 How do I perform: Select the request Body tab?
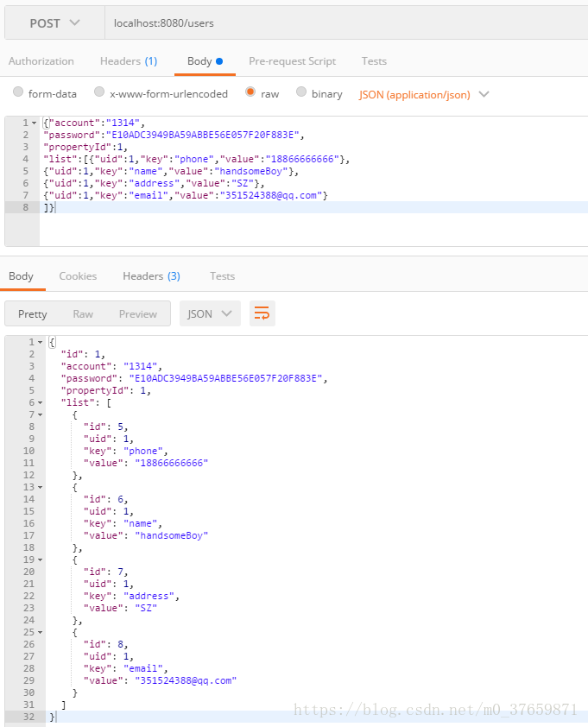tap(205, 61)
